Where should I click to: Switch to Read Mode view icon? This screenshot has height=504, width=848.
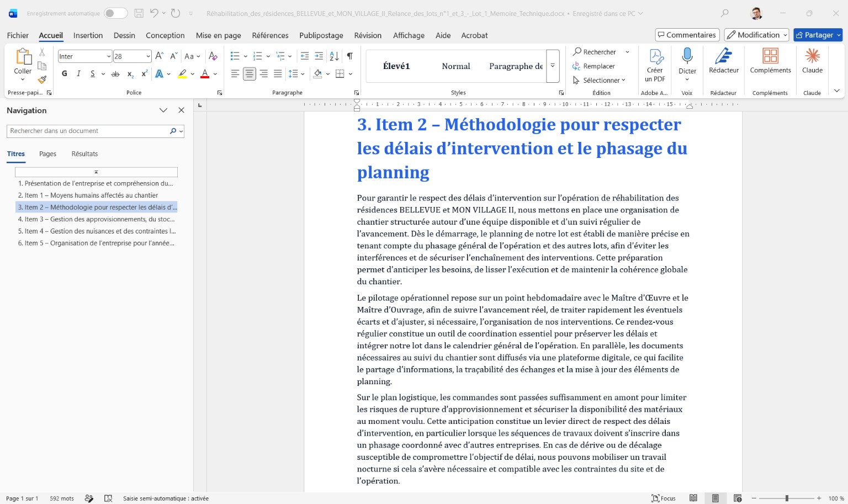coord(693,498)
